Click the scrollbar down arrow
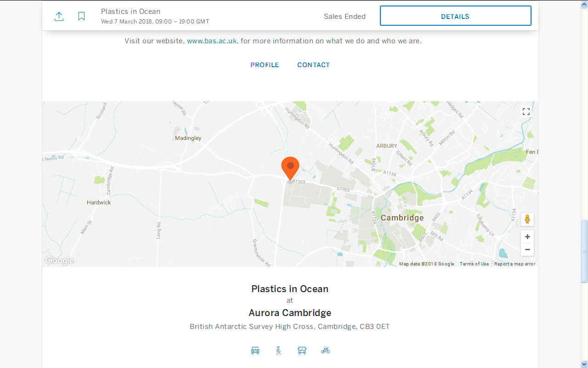 584,364
